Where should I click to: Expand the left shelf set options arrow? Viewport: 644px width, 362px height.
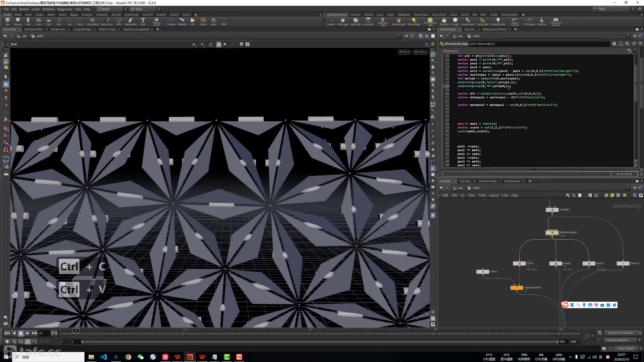321,15
